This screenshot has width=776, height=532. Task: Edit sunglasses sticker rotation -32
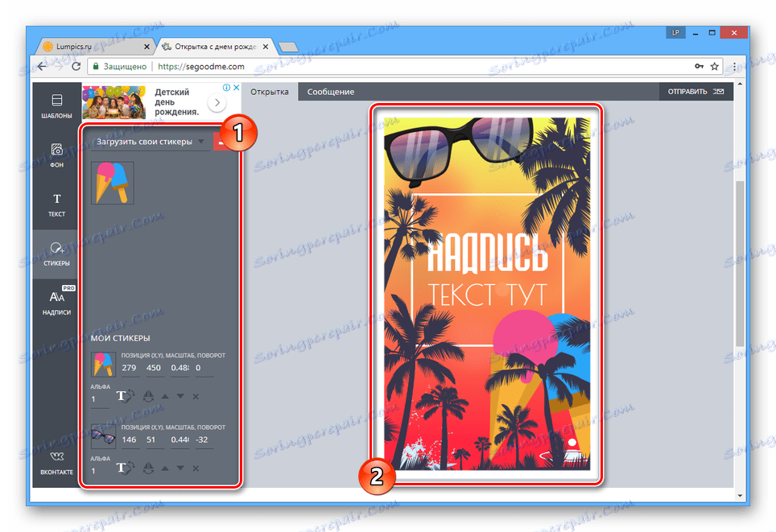click(204, 439)
